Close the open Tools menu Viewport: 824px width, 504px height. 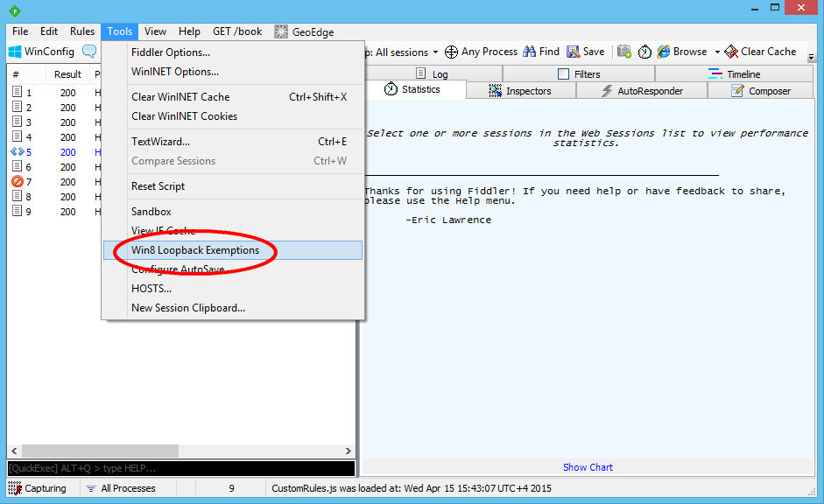pyautogui.click(x=120, y=31)
